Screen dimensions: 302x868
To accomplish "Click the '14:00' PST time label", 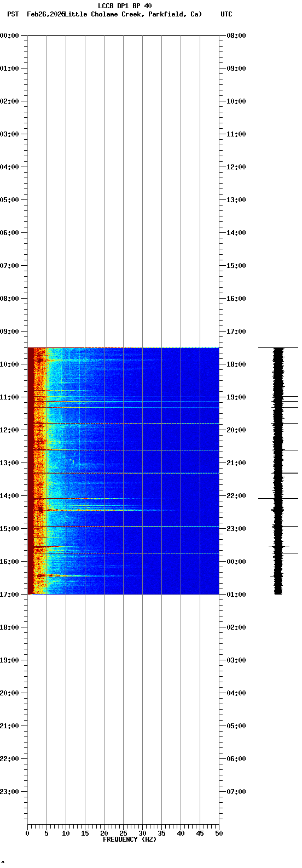I will pyautogui.click(x=9, y=496).
